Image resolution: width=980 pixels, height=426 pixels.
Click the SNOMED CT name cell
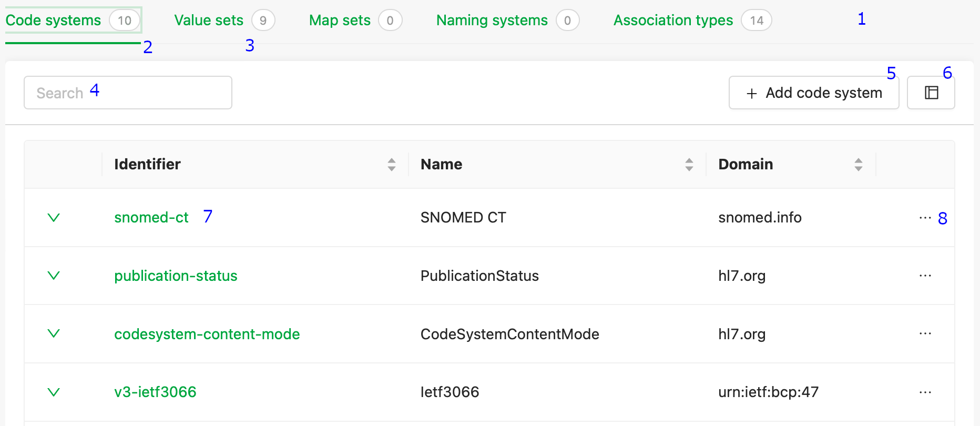[463, 217]
